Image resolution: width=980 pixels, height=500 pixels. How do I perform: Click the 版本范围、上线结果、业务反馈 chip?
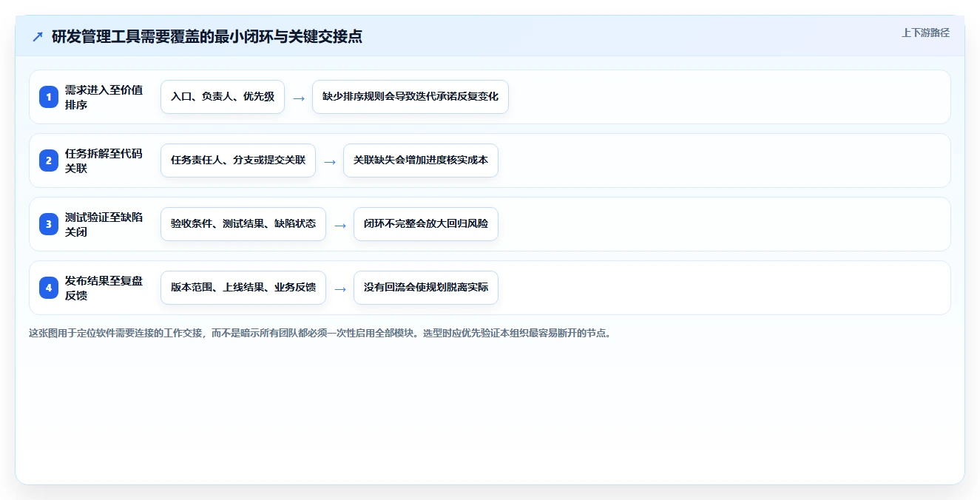coord(243,288)
